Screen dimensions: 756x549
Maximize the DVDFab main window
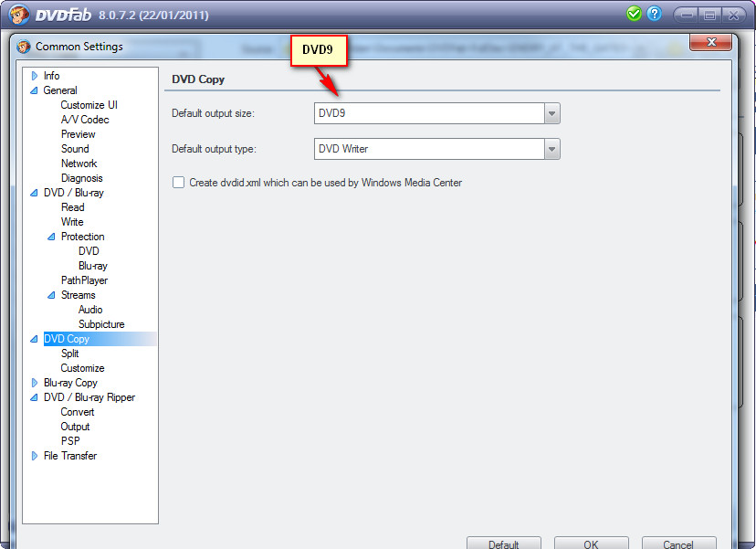(x=709, y=16)
